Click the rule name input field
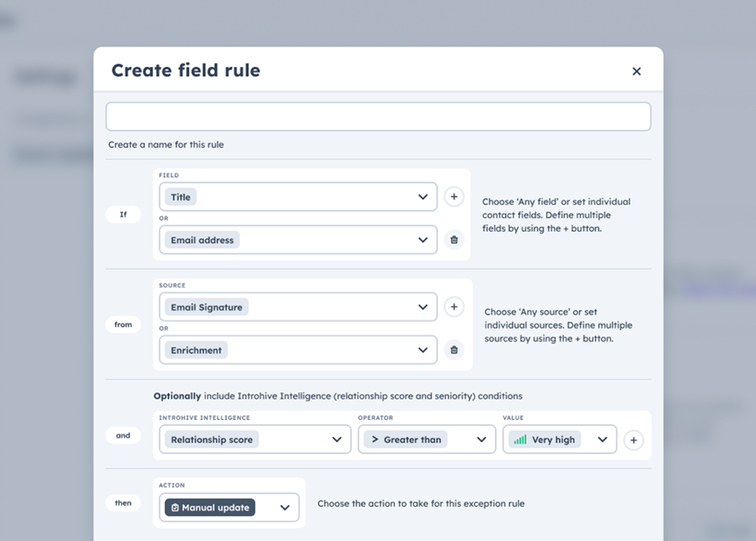 (x=378, y=116)
